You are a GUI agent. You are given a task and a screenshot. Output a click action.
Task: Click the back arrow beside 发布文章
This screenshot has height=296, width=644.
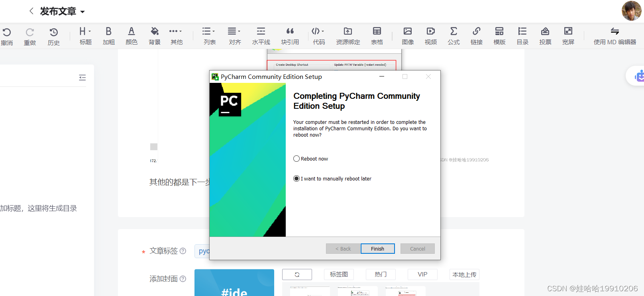[x=31, y=11]
